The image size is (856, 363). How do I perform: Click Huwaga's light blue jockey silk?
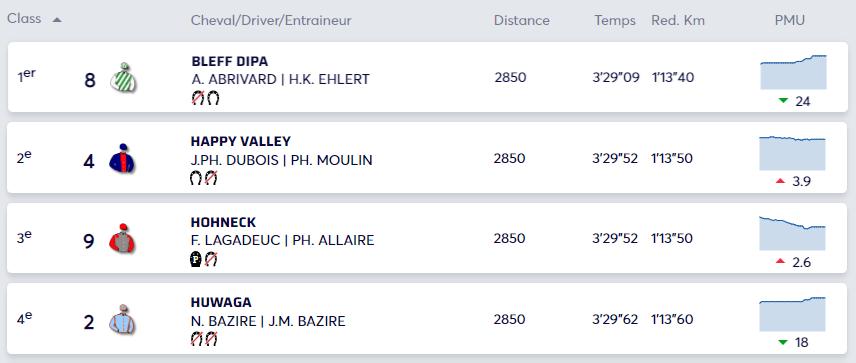click(x=122, y=319)
